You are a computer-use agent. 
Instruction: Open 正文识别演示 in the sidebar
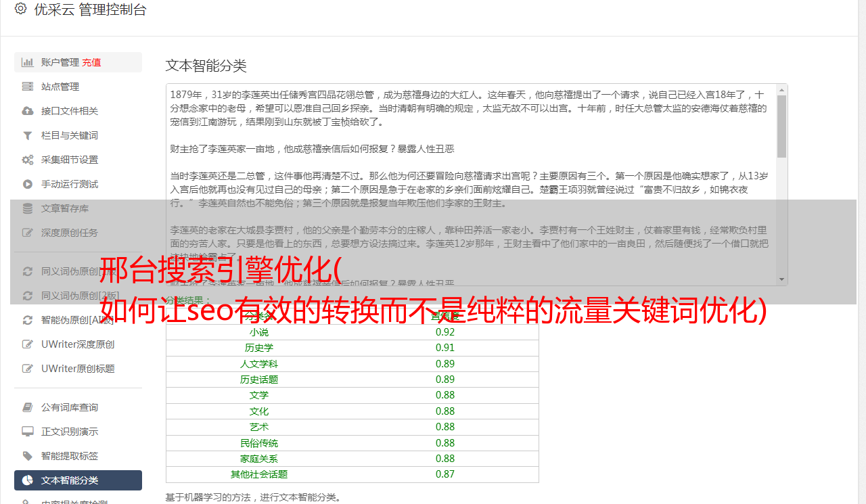click(78, 432)
